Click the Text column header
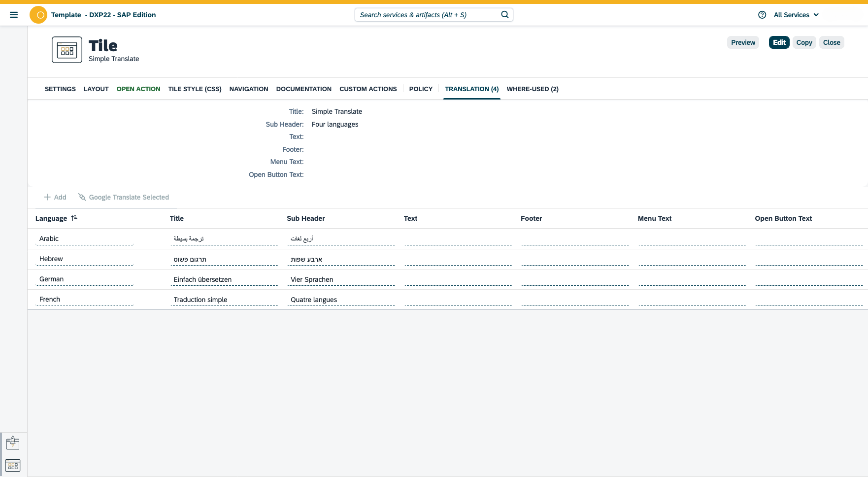This screenshot has width=868, height=477. [x=410, y=218]
